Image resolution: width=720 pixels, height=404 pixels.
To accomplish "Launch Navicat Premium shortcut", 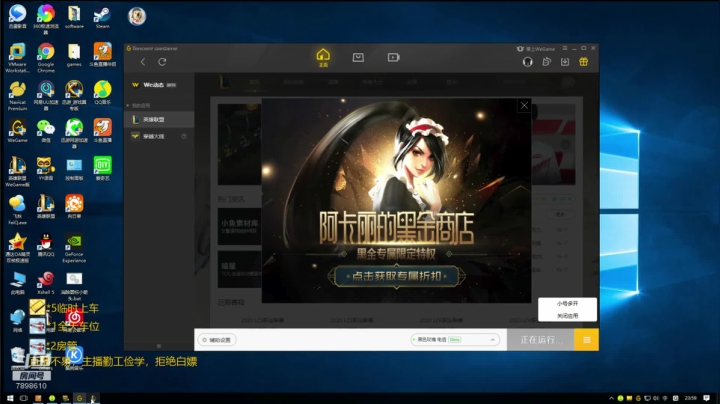I will pyautogui.click(x=17, y=95).
